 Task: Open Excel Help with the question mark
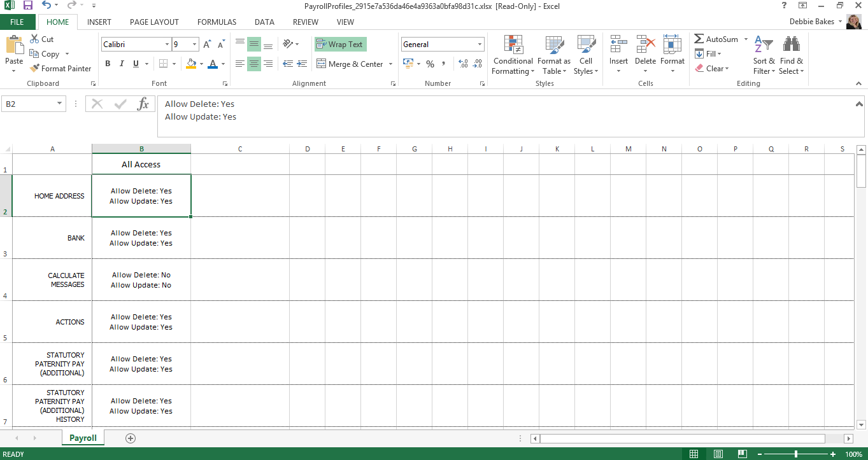click(x=784, y=5)
